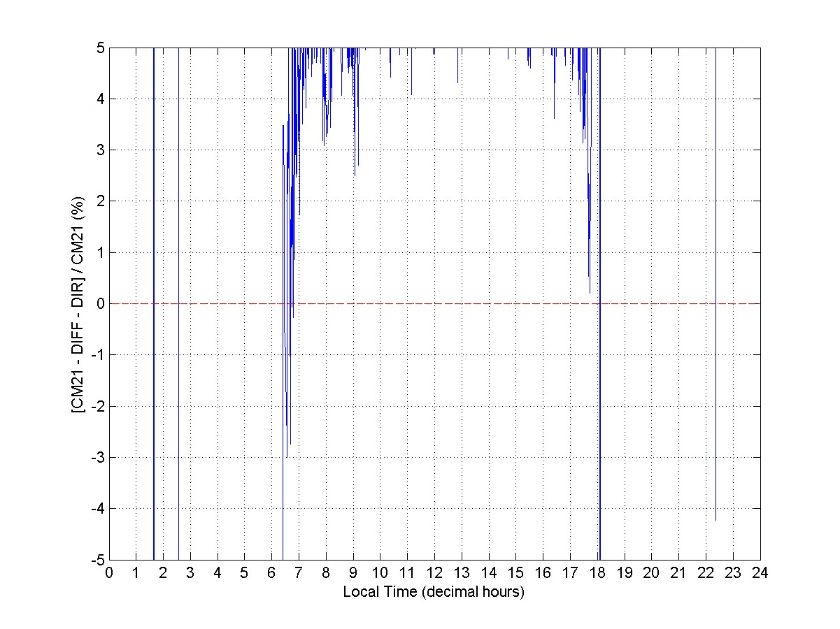Click the y-axis tick label 5
Screen dimensions: 840x629
coord(101,48)
